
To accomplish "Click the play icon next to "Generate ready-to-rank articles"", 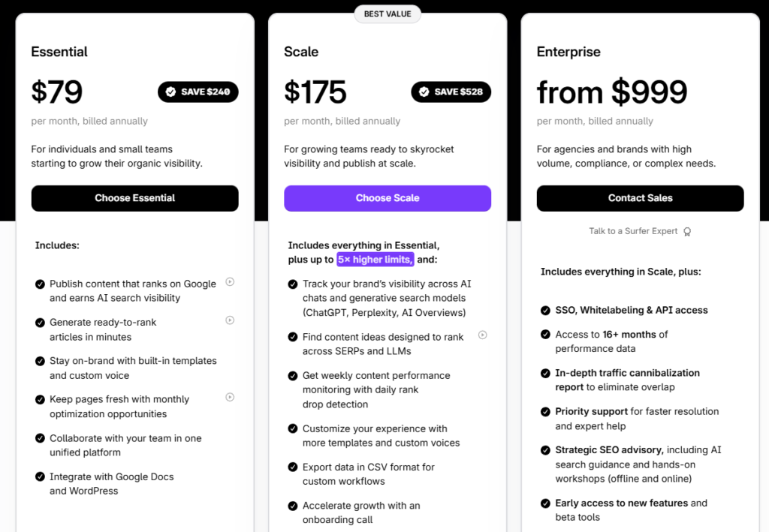I will pyautogui.click(x=230, y=320).
